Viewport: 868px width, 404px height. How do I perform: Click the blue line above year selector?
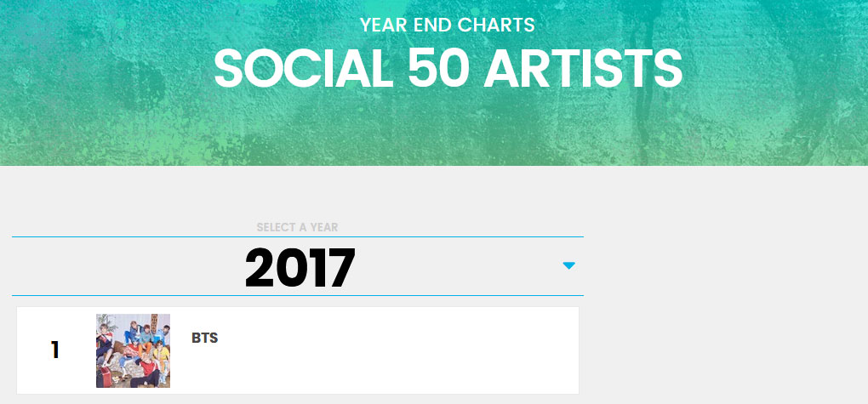click(298, 236)
